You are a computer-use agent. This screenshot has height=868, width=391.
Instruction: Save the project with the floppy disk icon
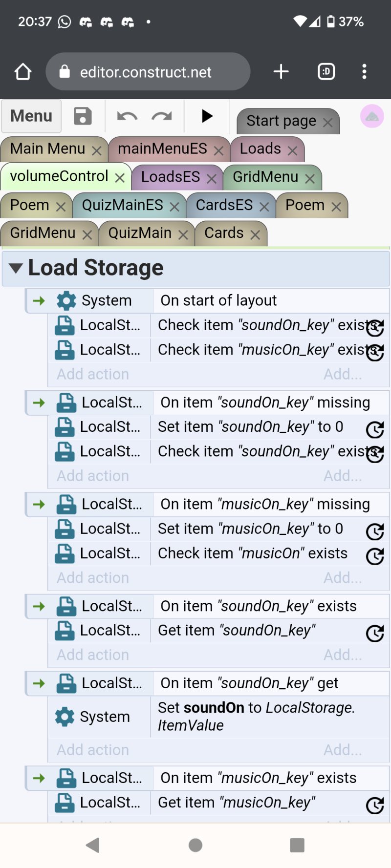pos(83,116)
